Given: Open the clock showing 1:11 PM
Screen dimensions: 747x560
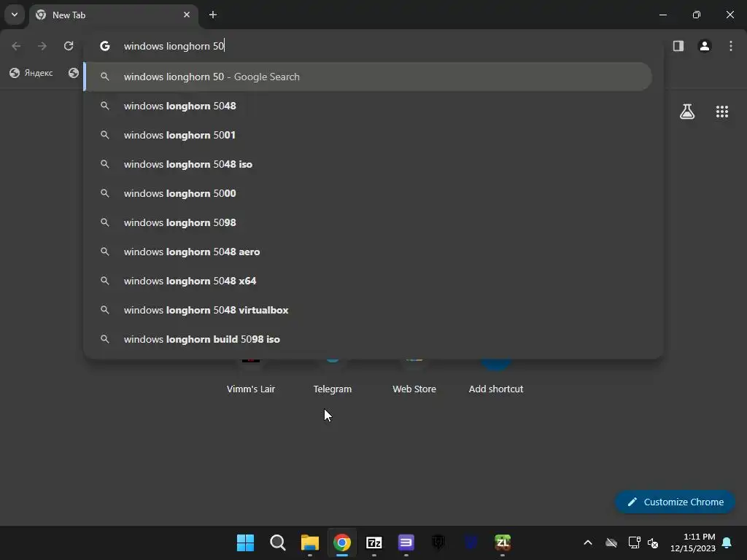Looking at the screenshot, I should click(x=693, y=542).
